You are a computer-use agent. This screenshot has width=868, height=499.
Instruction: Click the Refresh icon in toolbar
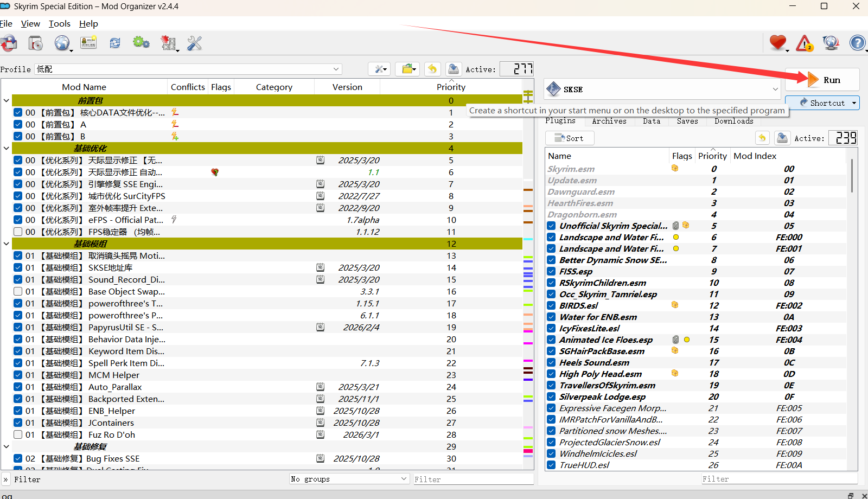coord(115,43)
